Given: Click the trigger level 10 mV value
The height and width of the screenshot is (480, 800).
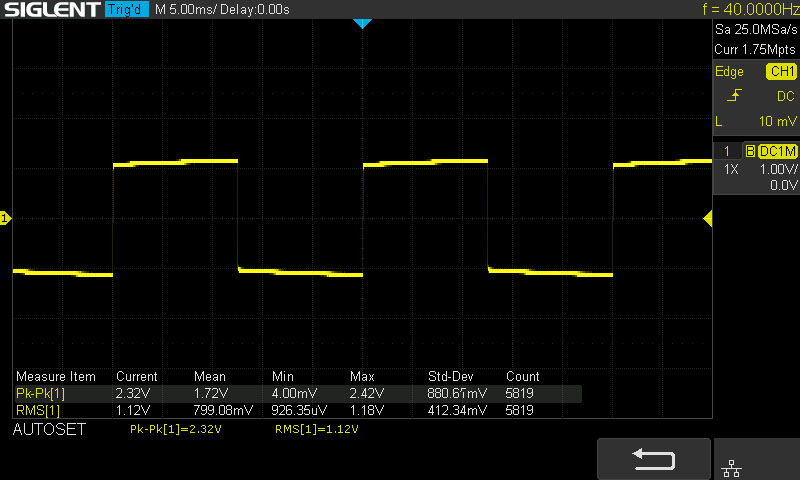Looking at the screenshot, I should pyautogui.click(x=778, y=121).
